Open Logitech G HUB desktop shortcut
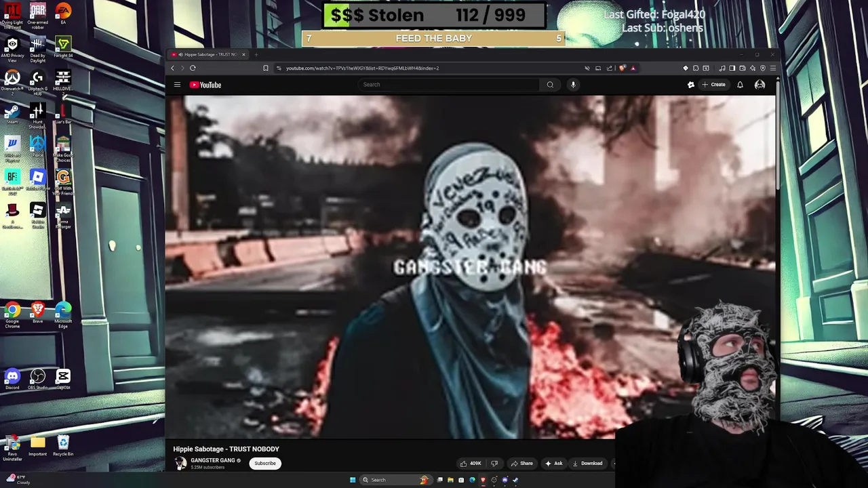868x488 pixels. (x=37, y=81)
